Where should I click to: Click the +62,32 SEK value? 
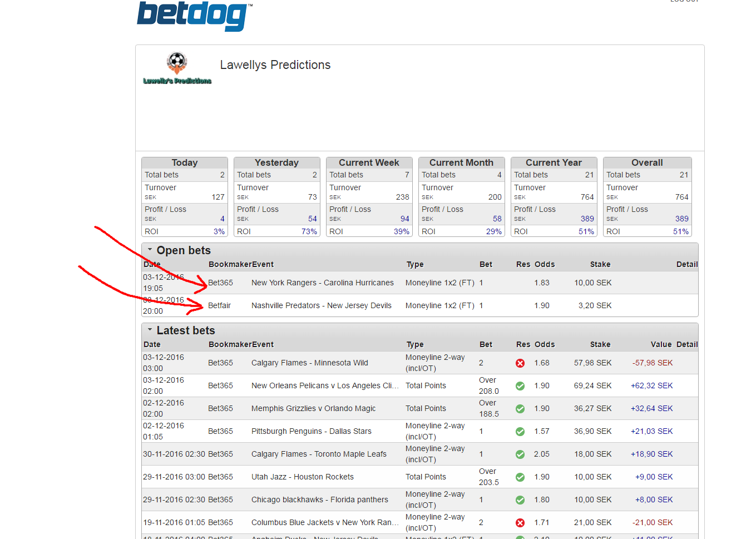(652, 385)
